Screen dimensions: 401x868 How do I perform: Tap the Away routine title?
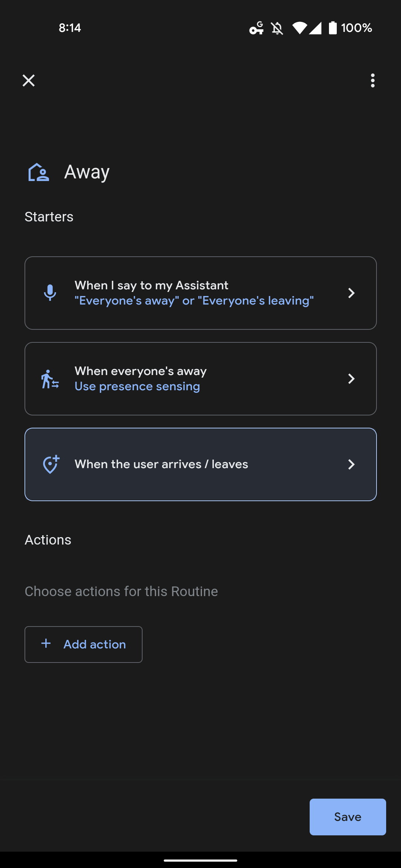pyautogui.click(x=87, y=172)
